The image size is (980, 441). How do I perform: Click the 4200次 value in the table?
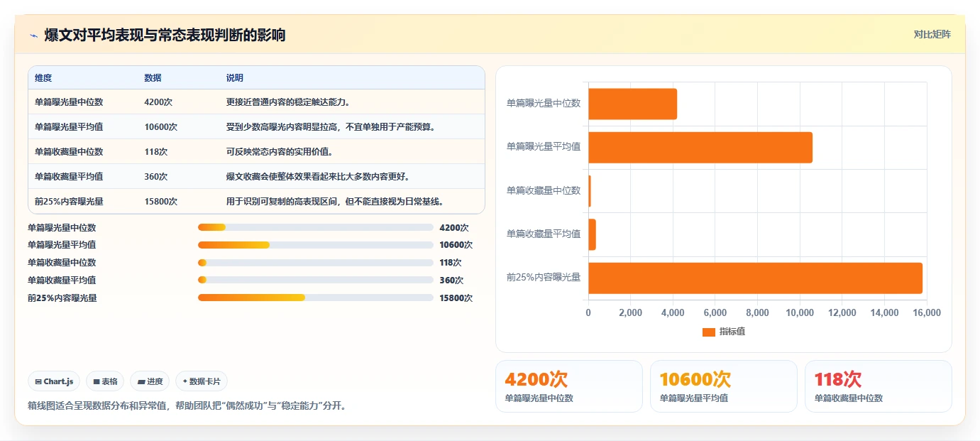(x=158, y=102)
